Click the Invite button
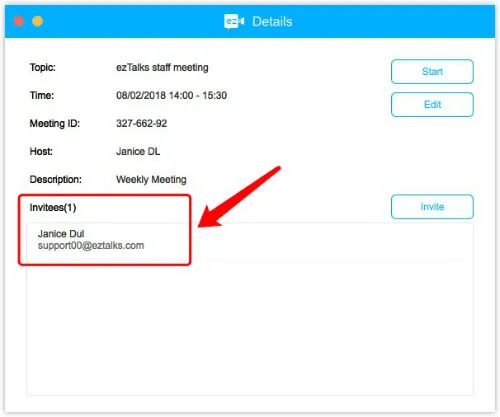The image size is (500, 417). click(432, 207)
